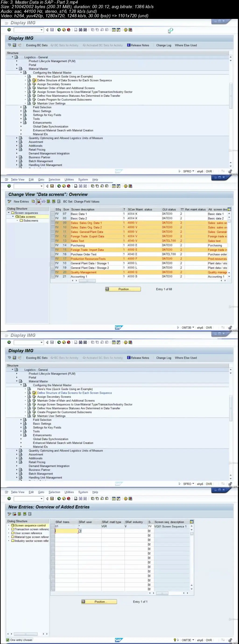Click BC Set: Change Field Values button
239x644 pixels.
tap(81, 202)
